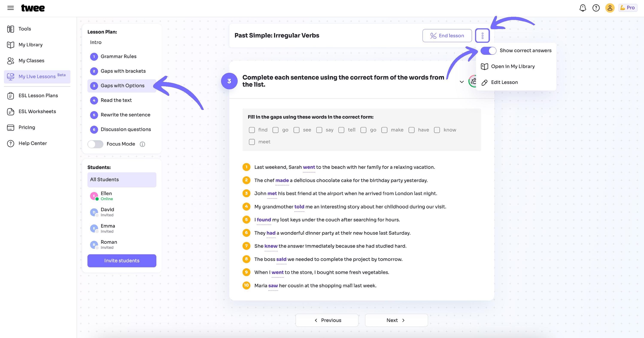644x338 pixels.
Task: Click Focus Mode info icon
Action: coord(142,144)
